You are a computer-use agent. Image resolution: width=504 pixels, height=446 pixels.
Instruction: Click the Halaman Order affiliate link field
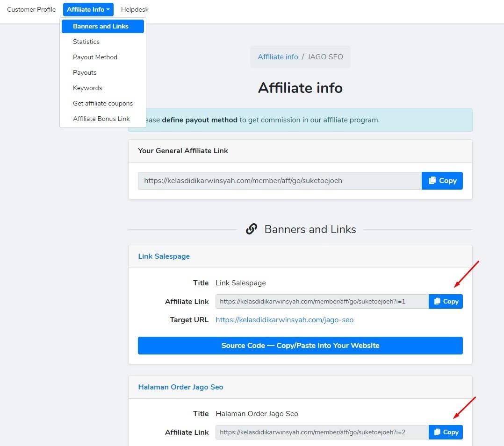coord(322,432)
